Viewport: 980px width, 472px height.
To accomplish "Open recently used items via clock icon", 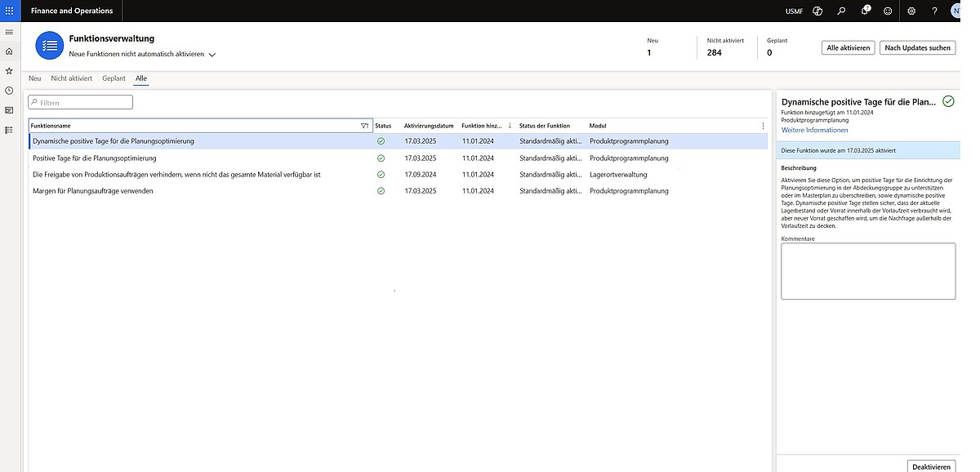I will pyautogui.click(x=9, y=90).
